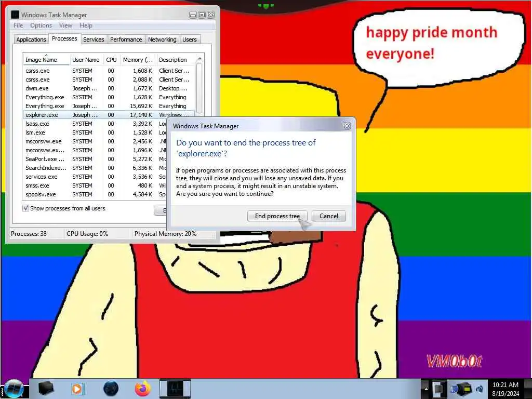
Task: Open the View menu
Action: pos(65,25)
